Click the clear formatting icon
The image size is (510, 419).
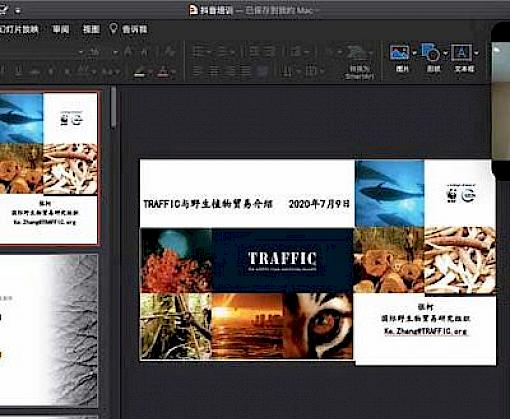[170, 52]
